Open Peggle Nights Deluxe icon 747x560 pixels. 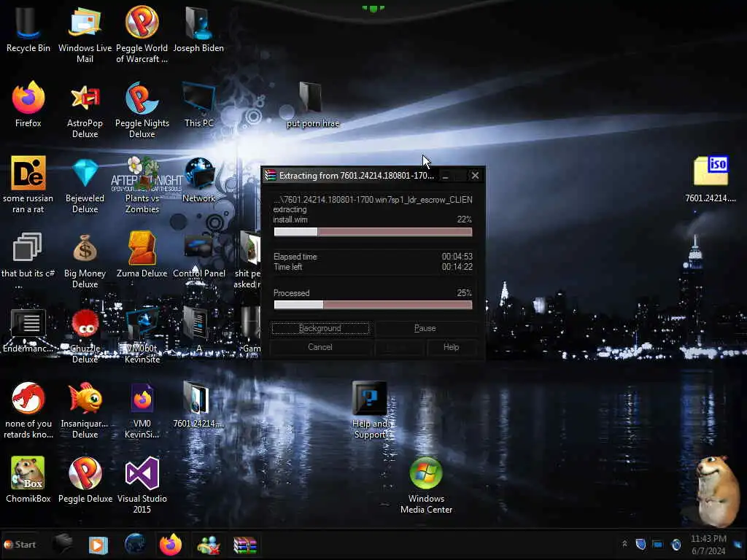click(142, 110)
